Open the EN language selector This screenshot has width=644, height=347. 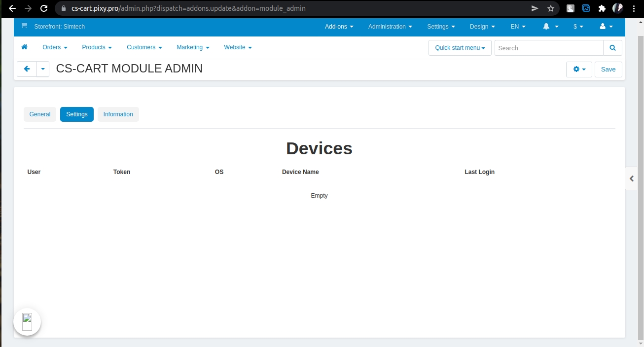coord(518,27)
